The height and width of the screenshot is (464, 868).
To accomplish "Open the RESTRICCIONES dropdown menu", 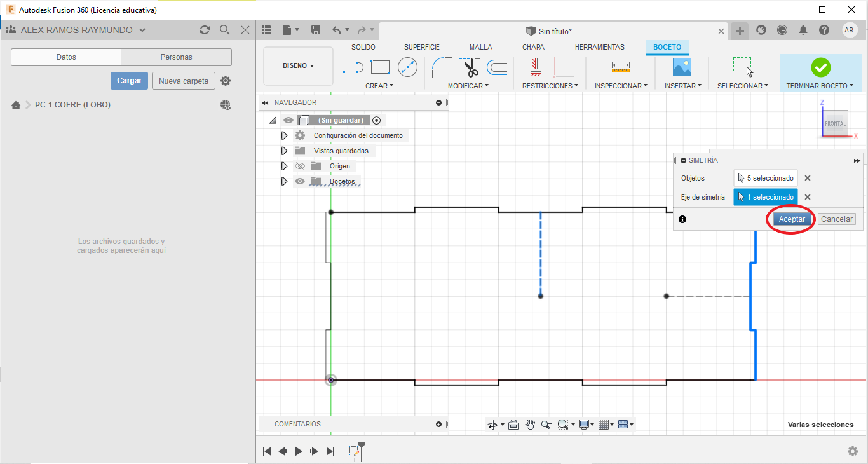I will click(550, 86).
